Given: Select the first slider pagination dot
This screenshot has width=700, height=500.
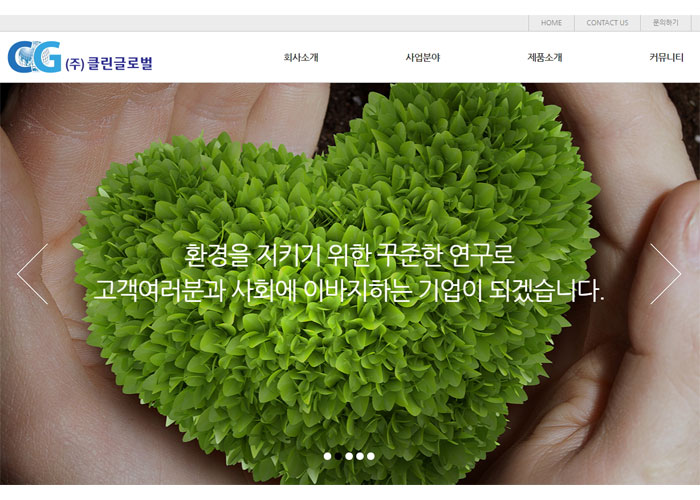Looking at the screenshot, I should [327, 456].
